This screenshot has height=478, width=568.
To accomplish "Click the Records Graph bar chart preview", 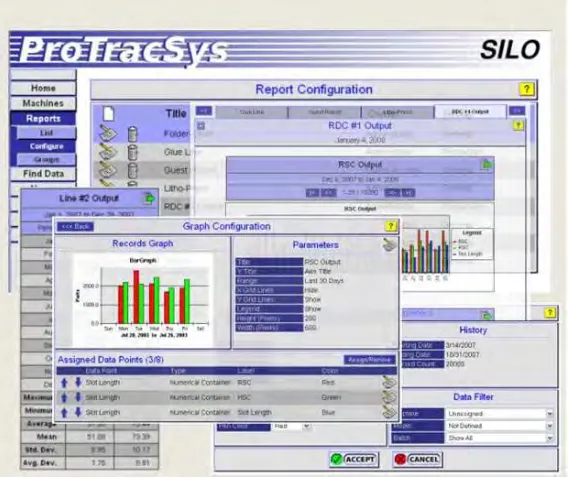I will pyautogui.click(x=143, y=300).
